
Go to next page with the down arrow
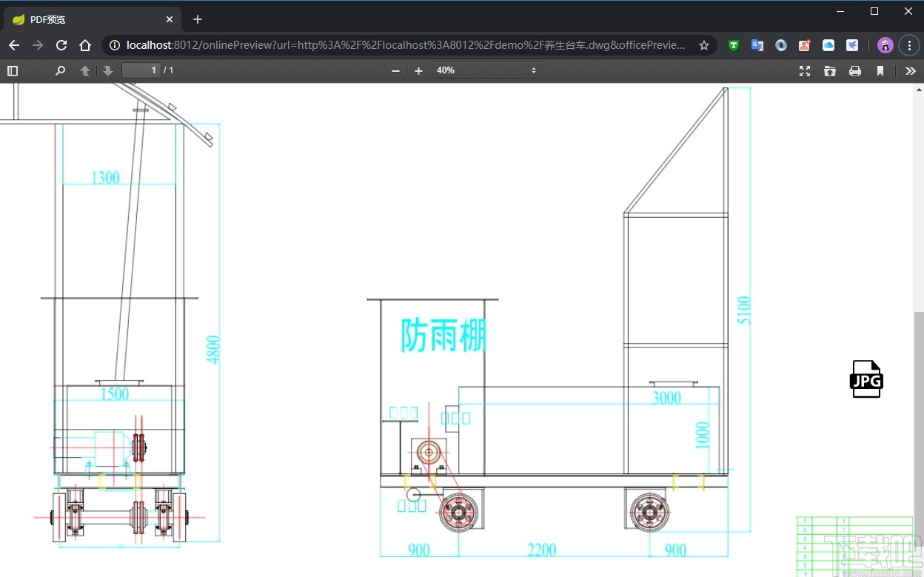(x=108, y=70)
